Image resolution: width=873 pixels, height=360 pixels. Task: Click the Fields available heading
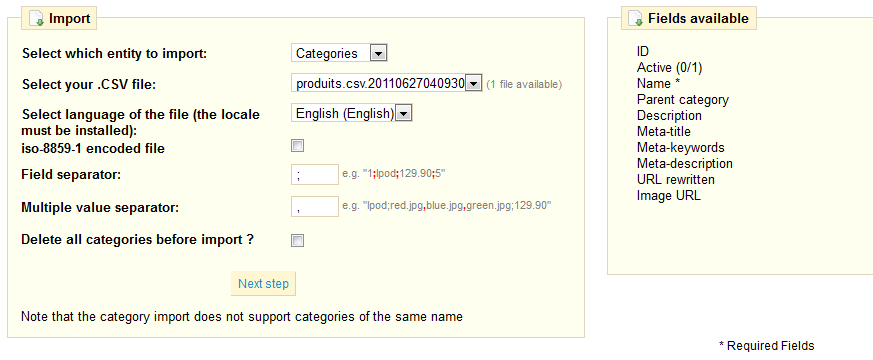point(698,19)
